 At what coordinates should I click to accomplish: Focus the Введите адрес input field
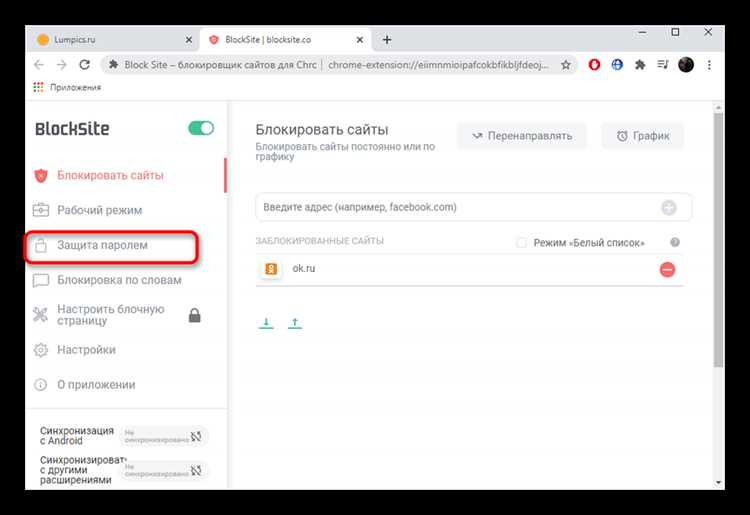click(474, 207)
